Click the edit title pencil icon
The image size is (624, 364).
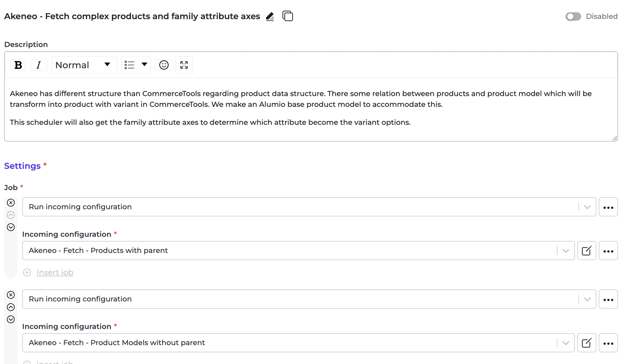tap(270, 16)
